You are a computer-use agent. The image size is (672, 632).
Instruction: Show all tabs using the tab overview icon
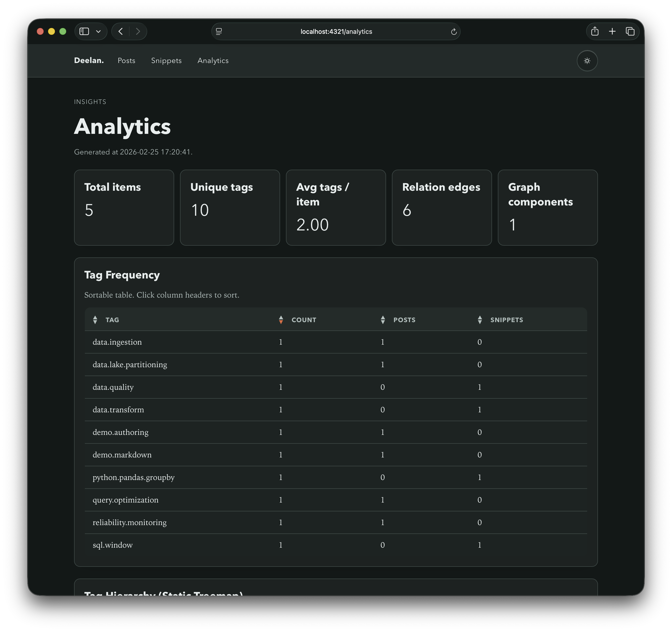pyautogui.click(x=630, y=31)
